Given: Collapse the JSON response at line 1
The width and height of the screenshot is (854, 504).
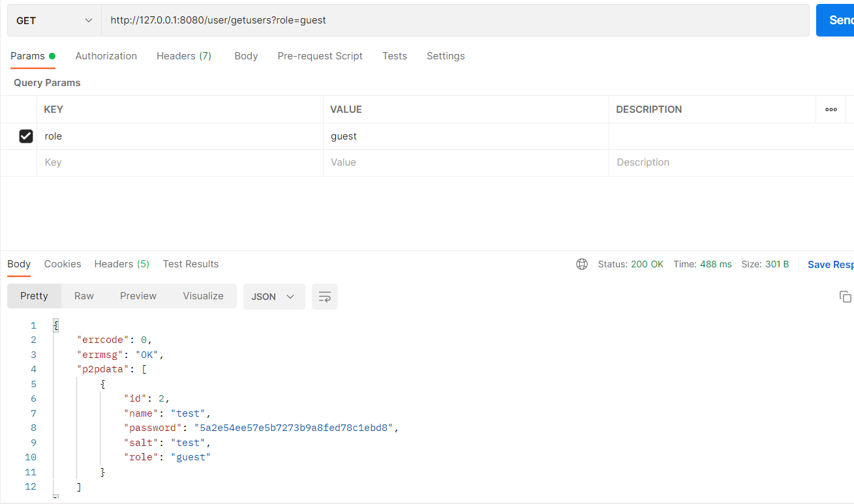Looking at the screenshot, I should (x=55, y=325).
